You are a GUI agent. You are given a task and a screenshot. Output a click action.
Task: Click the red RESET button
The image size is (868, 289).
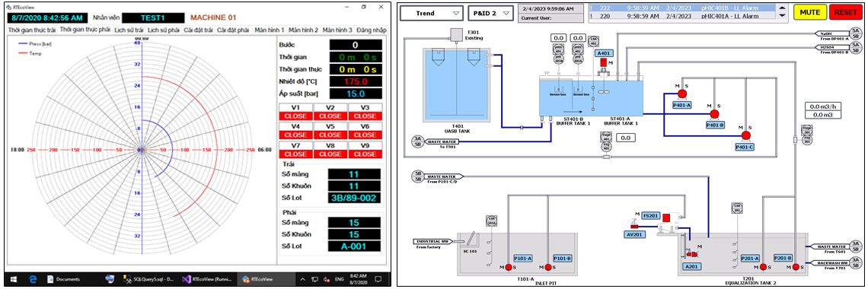tap(844, 12)
